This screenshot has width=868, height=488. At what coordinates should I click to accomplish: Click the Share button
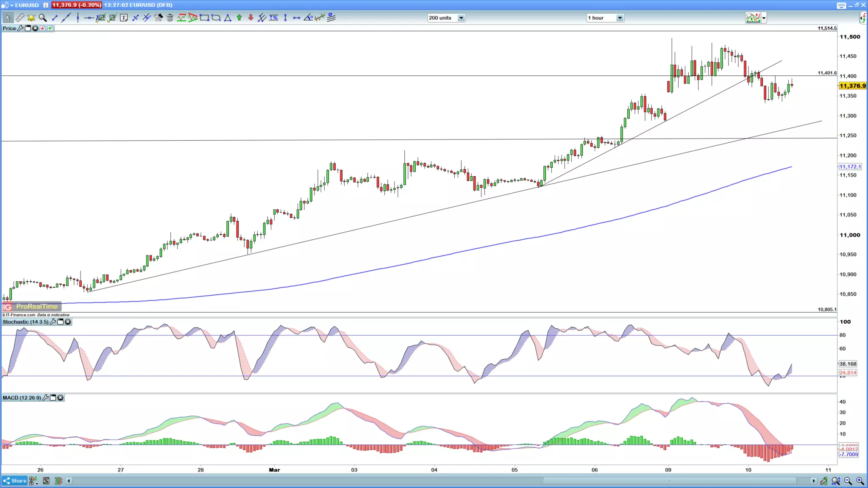[x=15, y=481]
